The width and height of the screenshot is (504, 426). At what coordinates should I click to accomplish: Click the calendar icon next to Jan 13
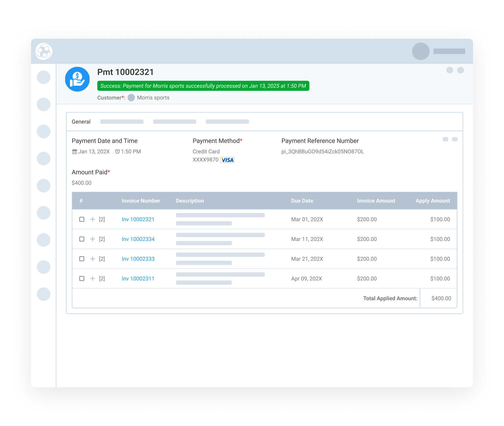pos(75,152)
